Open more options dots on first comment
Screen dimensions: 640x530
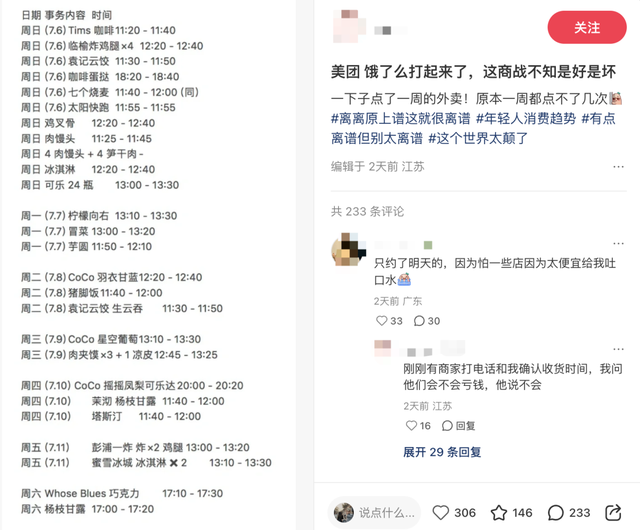pos(618,243)
